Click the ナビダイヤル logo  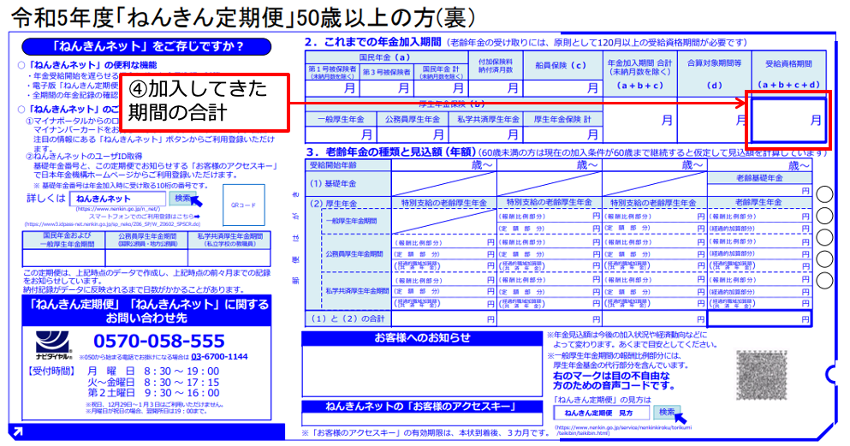(53, 345)
